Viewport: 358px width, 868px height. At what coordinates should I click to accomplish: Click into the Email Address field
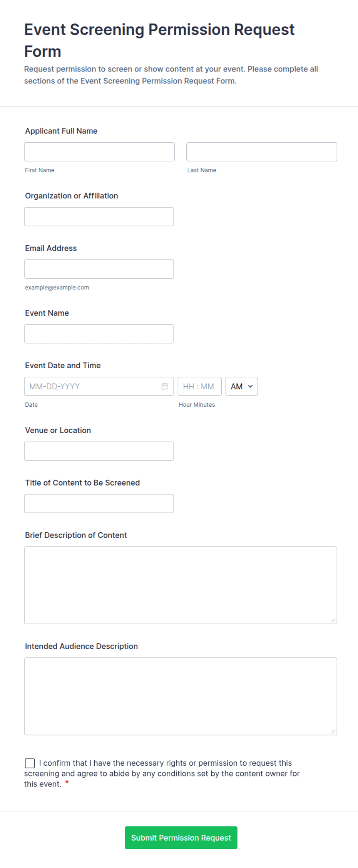pos(99,269)
